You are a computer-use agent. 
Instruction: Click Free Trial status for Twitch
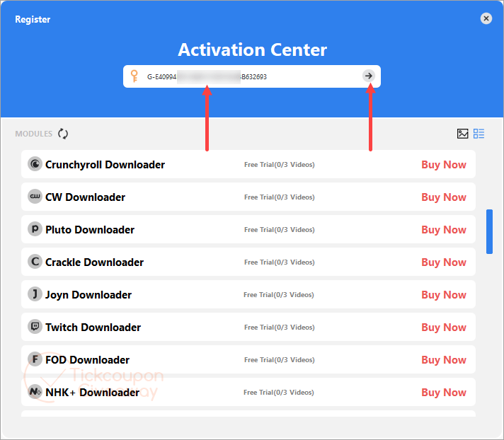tap(280, 328)
